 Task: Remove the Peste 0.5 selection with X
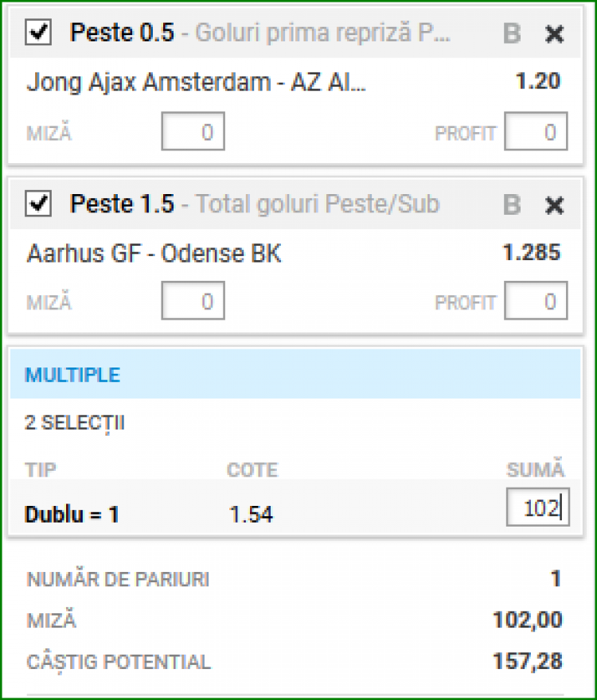coord(554,33)
